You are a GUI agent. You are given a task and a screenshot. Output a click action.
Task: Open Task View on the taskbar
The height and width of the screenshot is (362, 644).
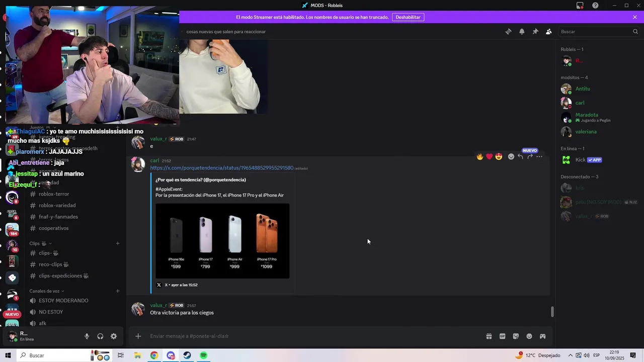[121, 355]
